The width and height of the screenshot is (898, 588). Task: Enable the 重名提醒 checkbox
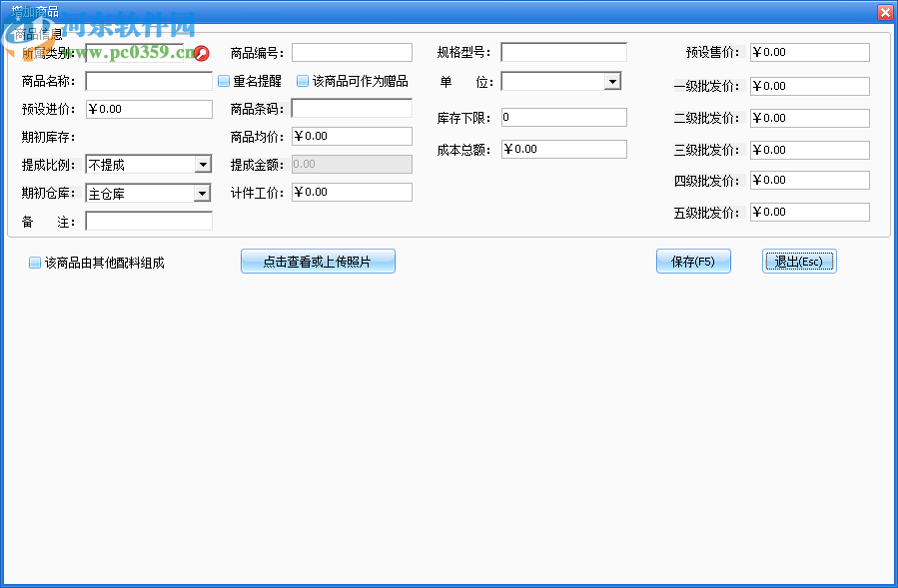(x=223, y=81)
